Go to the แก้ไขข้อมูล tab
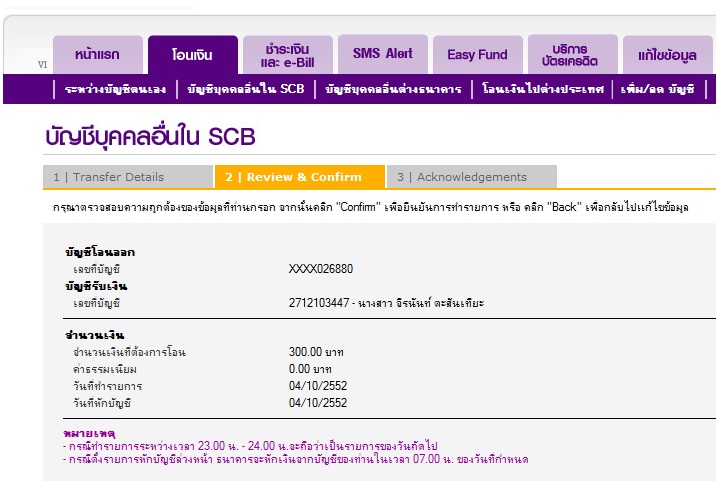 (668, 54)
